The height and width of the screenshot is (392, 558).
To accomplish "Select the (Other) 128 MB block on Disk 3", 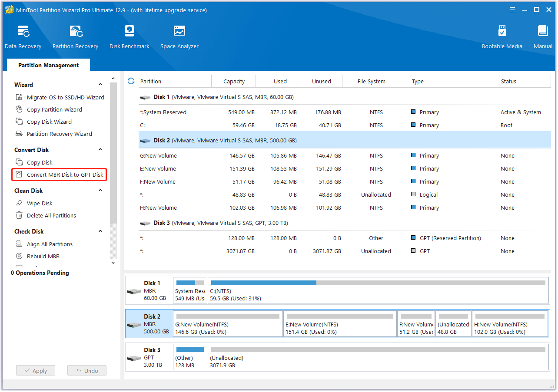I will click(x=190, y=357).
